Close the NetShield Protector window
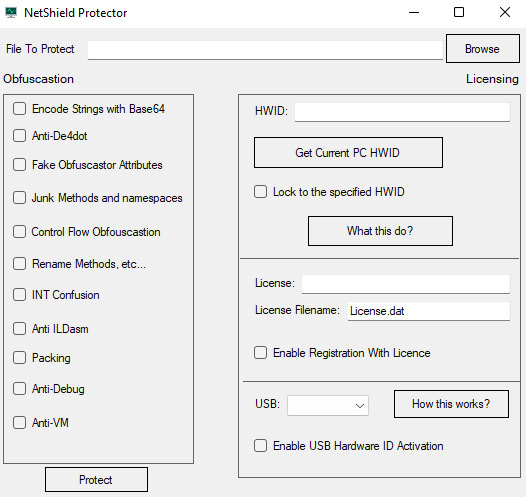The width and height of the screenshot is (526, 497). coord(505,13)
